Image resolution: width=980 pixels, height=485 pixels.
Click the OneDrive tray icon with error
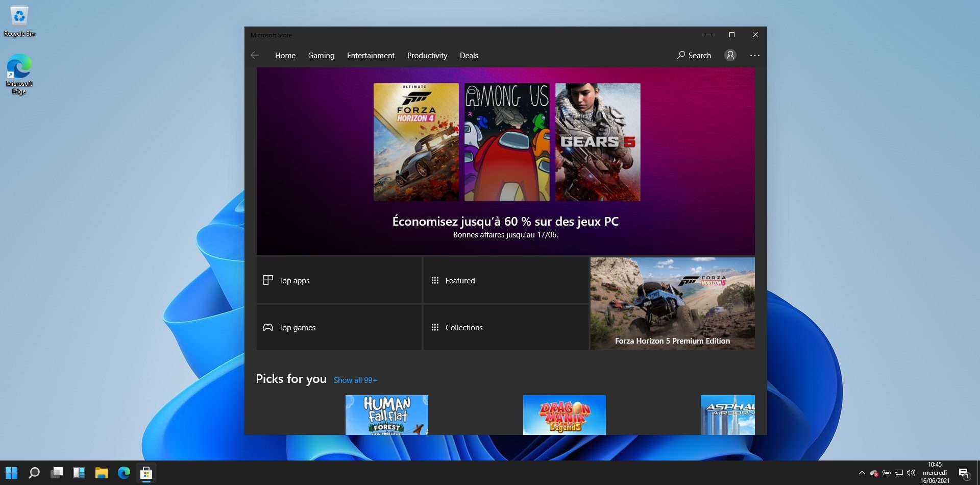point(874,473)
